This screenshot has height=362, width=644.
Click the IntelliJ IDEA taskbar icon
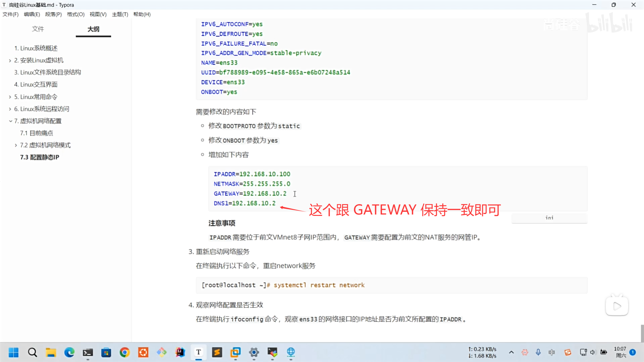click(x=180, y=352)
